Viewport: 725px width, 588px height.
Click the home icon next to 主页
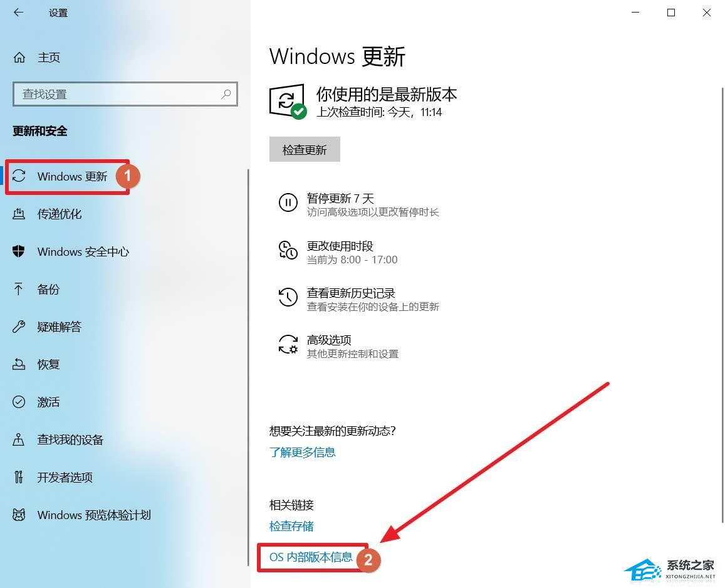(19, 58)
